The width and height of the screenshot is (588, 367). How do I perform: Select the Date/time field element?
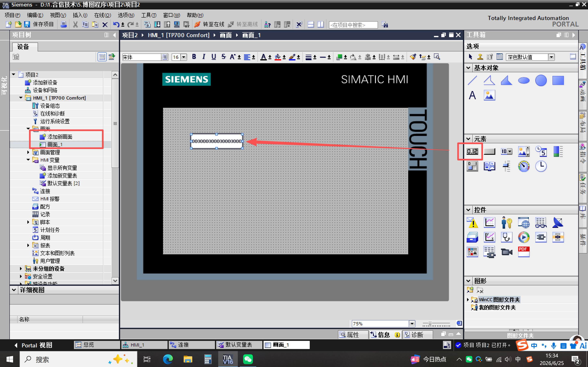point(541,151)
